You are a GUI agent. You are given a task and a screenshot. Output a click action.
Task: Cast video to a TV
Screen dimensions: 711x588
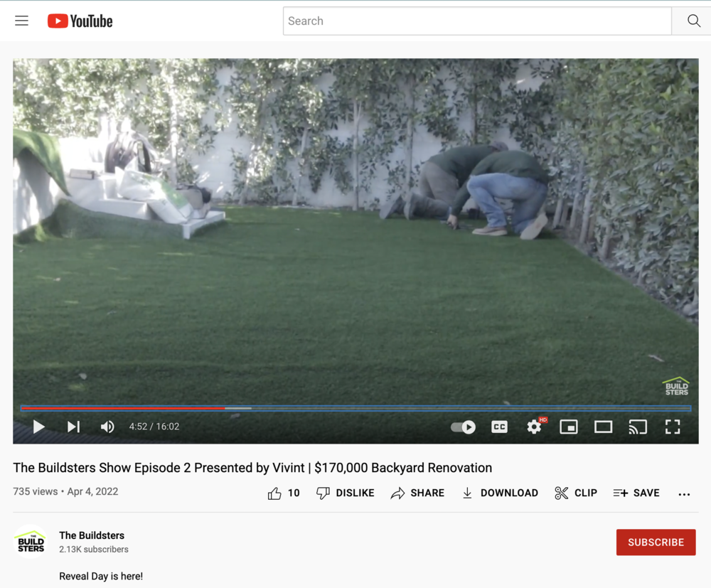(638, 427)
